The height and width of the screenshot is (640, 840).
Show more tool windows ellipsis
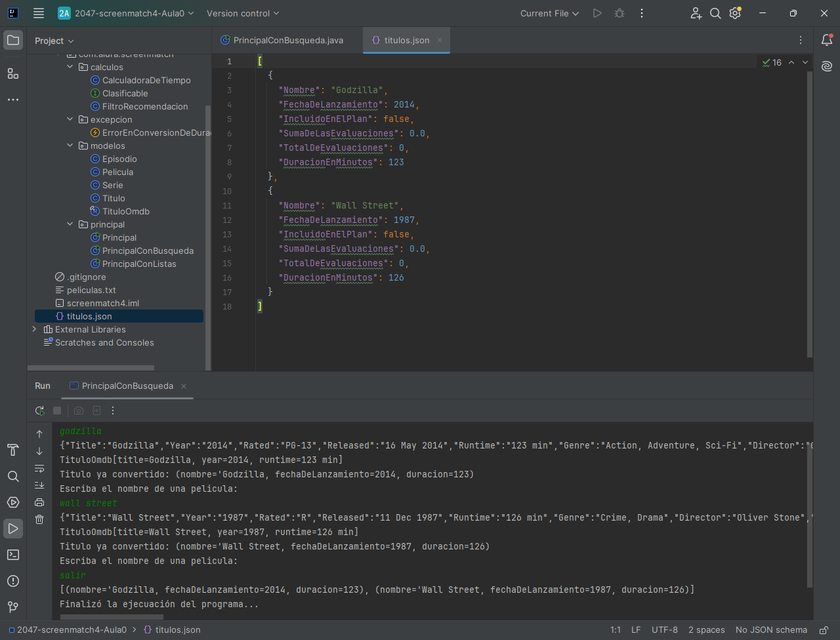pyautogui.click(x=13, y=100)
